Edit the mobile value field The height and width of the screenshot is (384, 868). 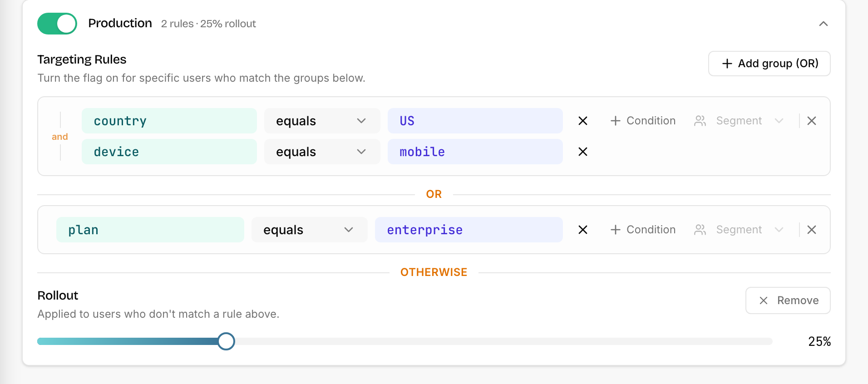[475, 152]
